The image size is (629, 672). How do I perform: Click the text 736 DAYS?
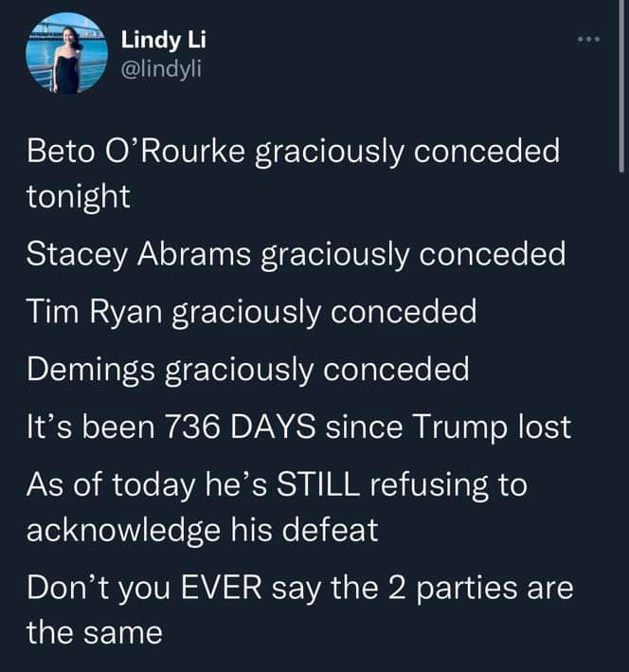pos(241,427)
